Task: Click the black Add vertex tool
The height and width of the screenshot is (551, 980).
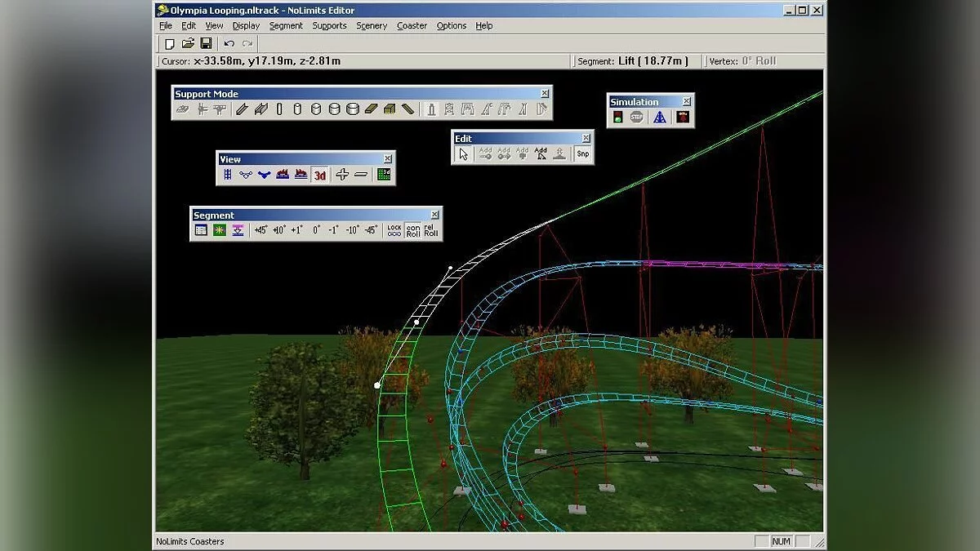Action: click(541, 153)
